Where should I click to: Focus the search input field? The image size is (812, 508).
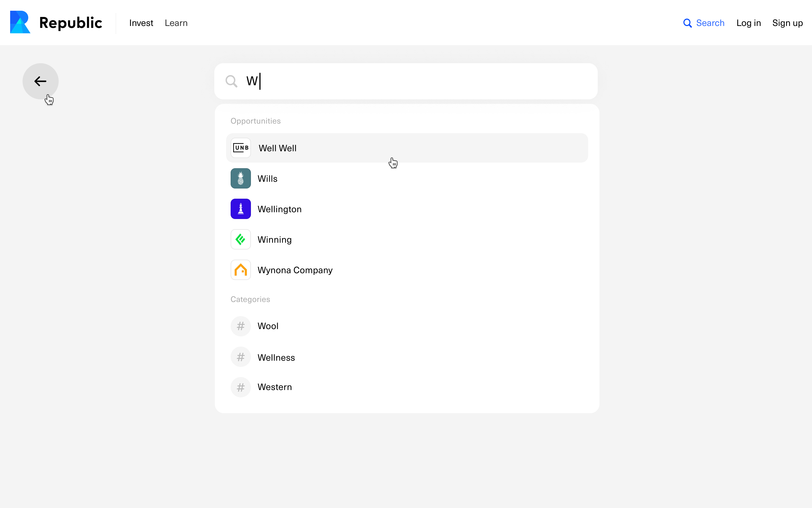(x=406, y=81)
